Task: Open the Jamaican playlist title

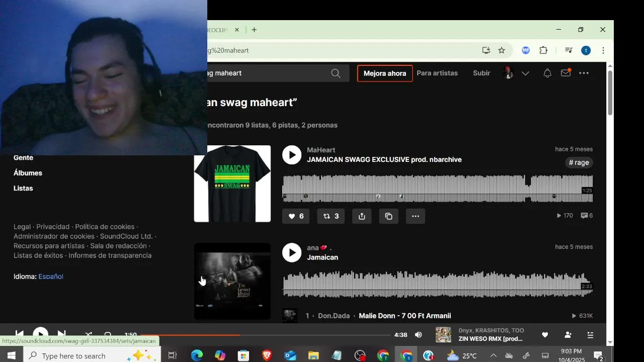Action: (323, 257)
